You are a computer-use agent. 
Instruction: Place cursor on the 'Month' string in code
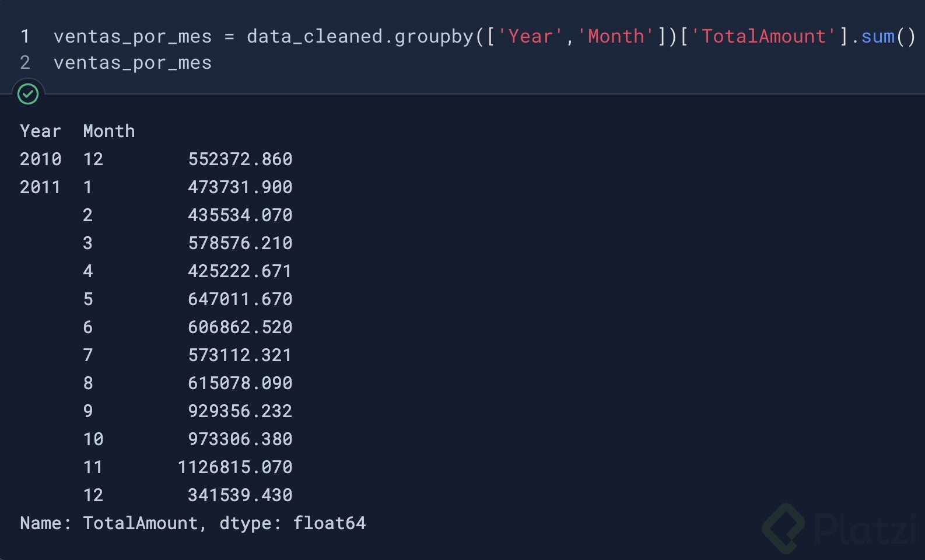[x=615, y=37]
